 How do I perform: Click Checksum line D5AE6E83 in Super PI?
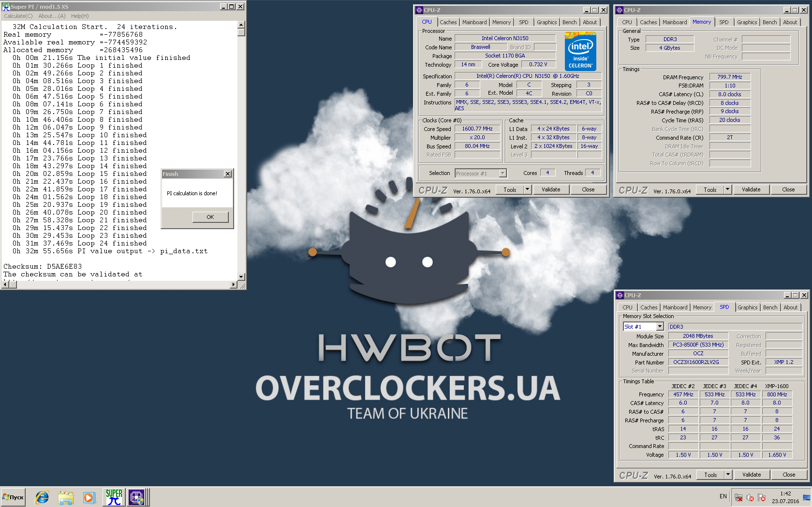click(43, 266)
